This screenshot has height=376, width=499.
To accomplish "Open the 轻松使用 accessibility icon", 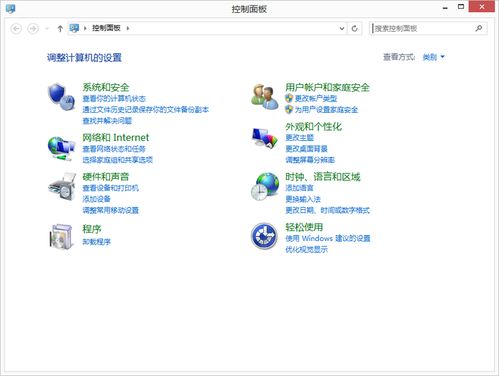I will (264, 236).
